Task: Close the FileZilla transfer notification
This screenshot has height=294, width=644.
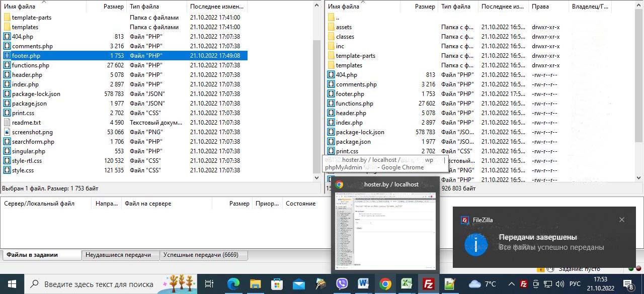Action: [x=622, y=220]
